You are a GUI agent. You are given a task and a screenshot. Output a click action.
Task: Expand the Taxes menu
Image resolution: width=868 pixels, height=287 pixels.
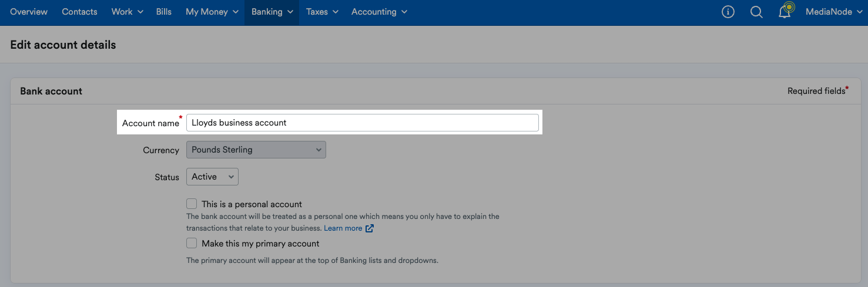coord(323,12)
